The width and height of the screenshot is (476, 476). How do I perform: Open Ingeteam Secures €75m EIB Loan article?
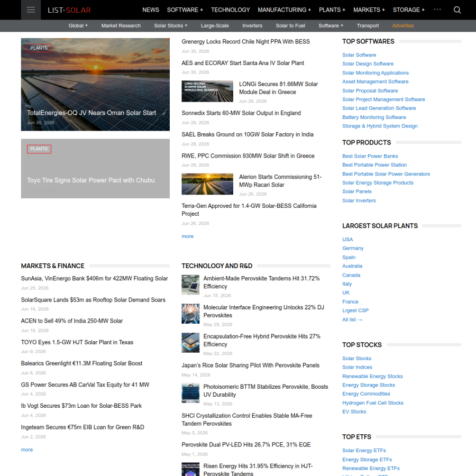click(83, 427)
